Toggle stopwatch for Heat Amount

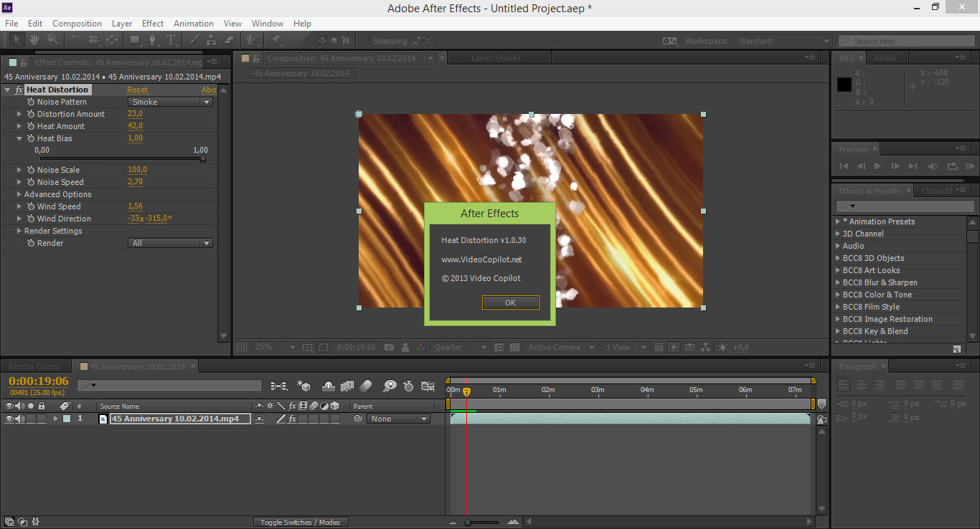pos(31,126)
